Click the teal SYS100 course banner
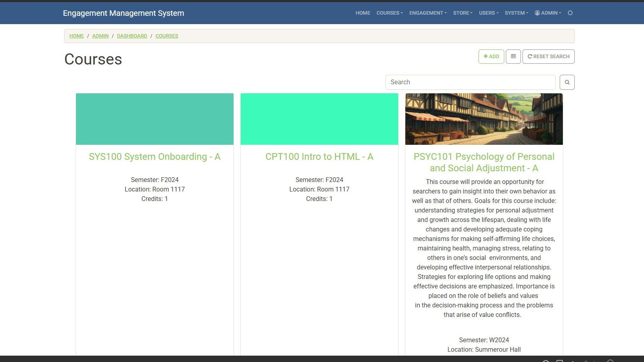644x362 pixels. click(154, 119)
